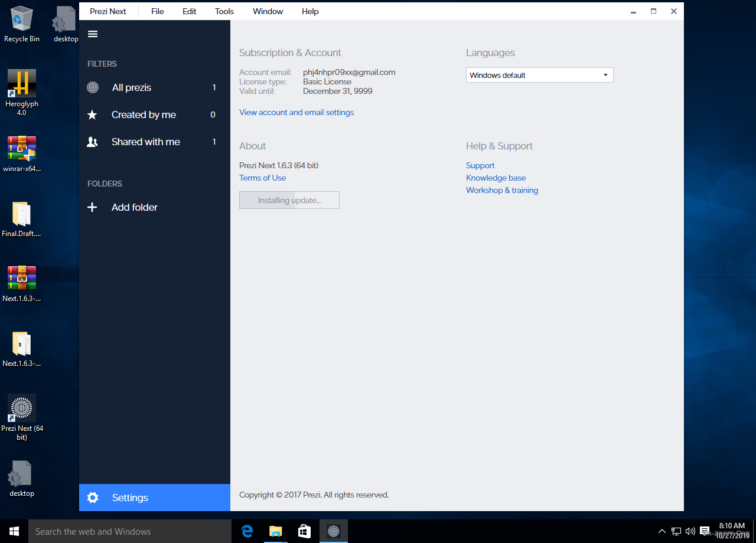
Task: Open the Windows Start button
Action: pyautogui.click(x=14, y=531)
